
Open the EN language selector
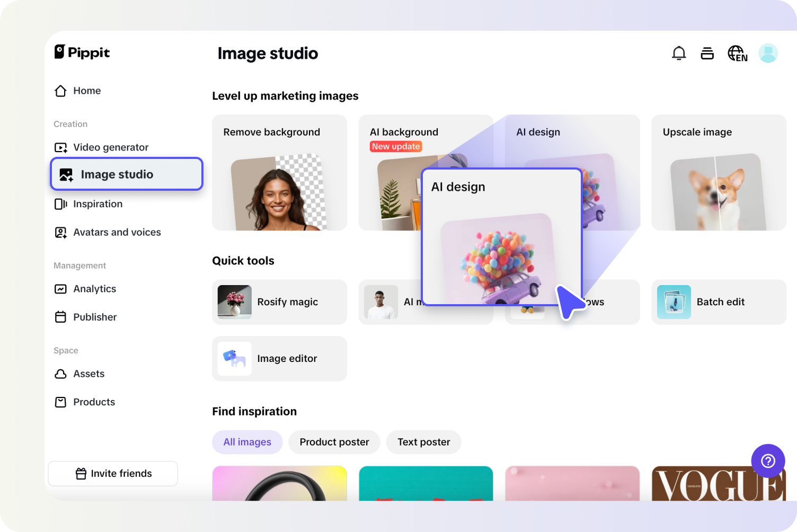point(737,53)
